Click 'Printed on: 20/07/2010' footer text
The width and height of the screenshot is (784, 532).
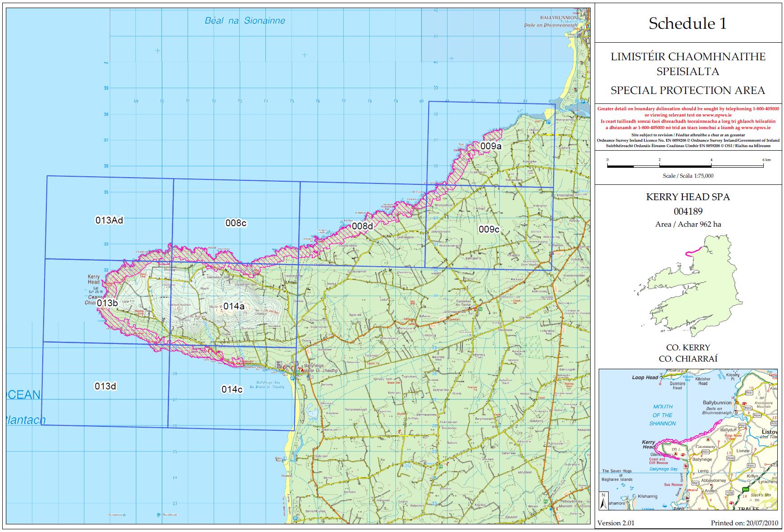(744, 523)
